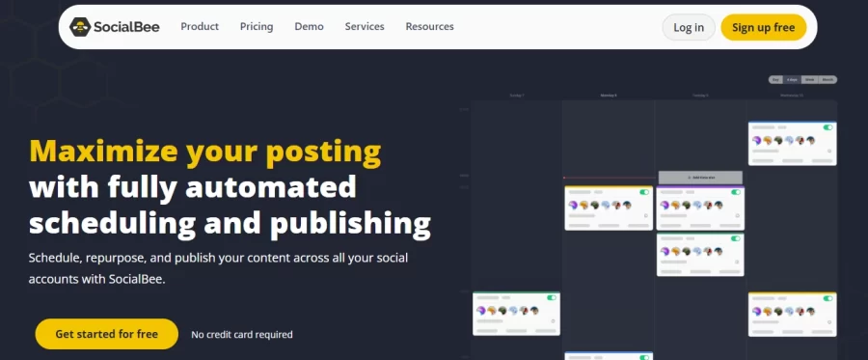
Task: Select red helmet avatar in Sunday green-top card
Action: (524, 311)
